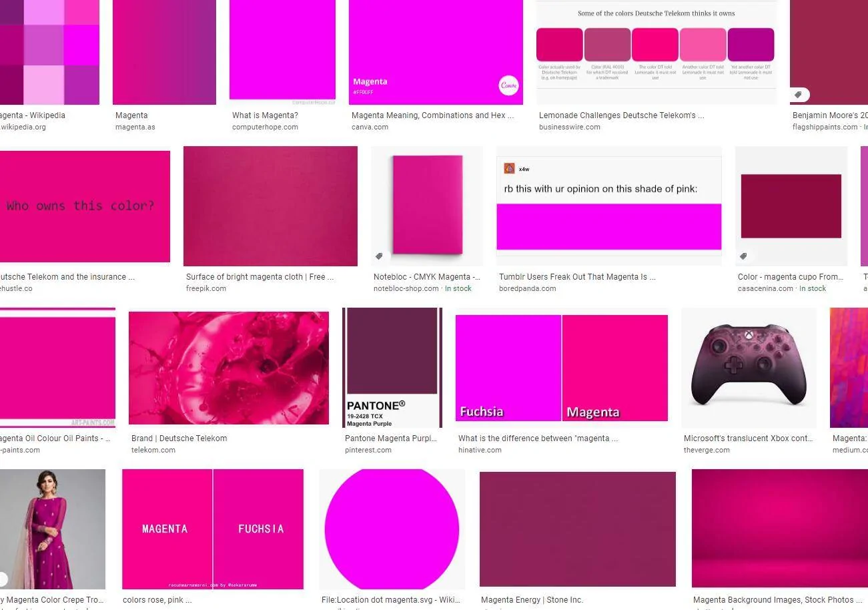Open the notebloc-shop.com source link
Screen dimensions: 868x610
point(406,288)
